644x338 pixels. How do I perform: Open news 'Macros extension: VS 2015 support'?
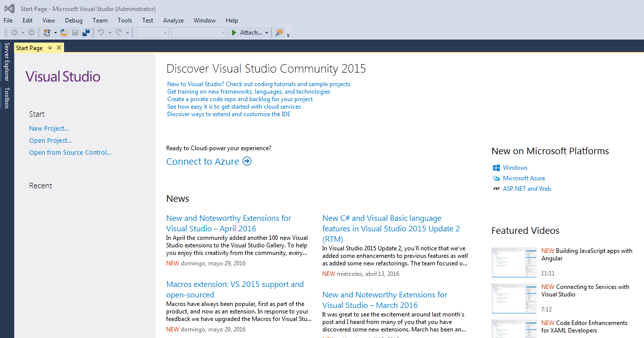(235, 289)
